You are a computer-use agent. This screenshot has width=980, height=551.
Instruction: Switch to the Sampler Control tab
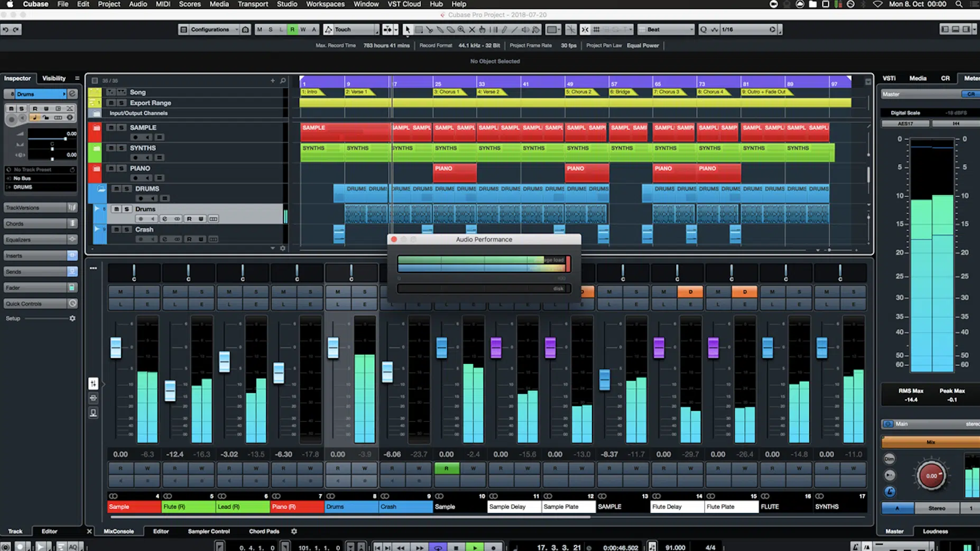tap(209, 531)
